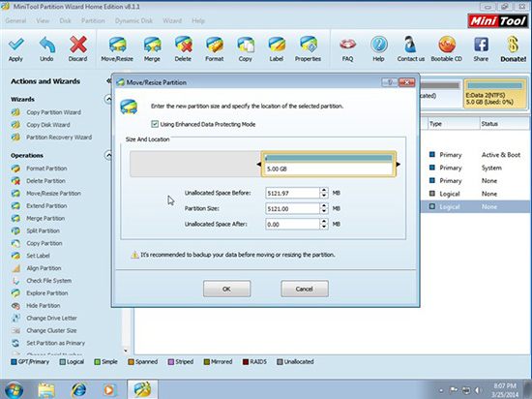Collapse the Operations section chevron
The height and width of the screenshot is (399, 532).
(x=108, y=156)
